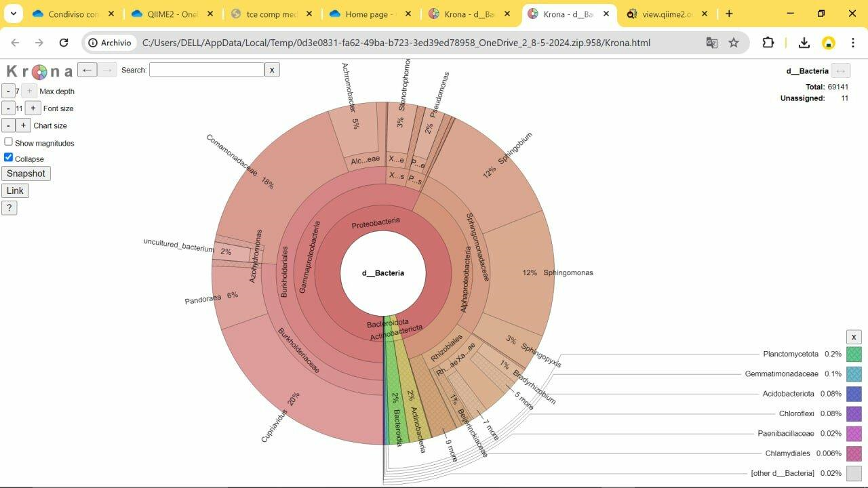868x488 pixels.
Task: View site information via the Archivio icon
Action: pos(110,43)
